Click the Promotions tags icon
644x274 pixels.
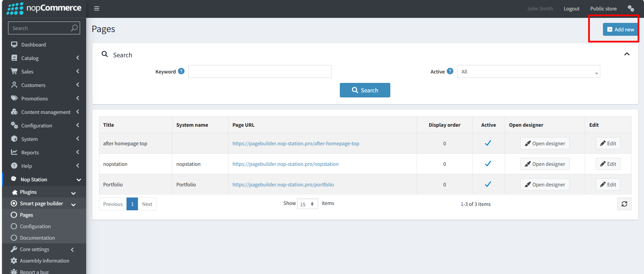click(14, 98)
